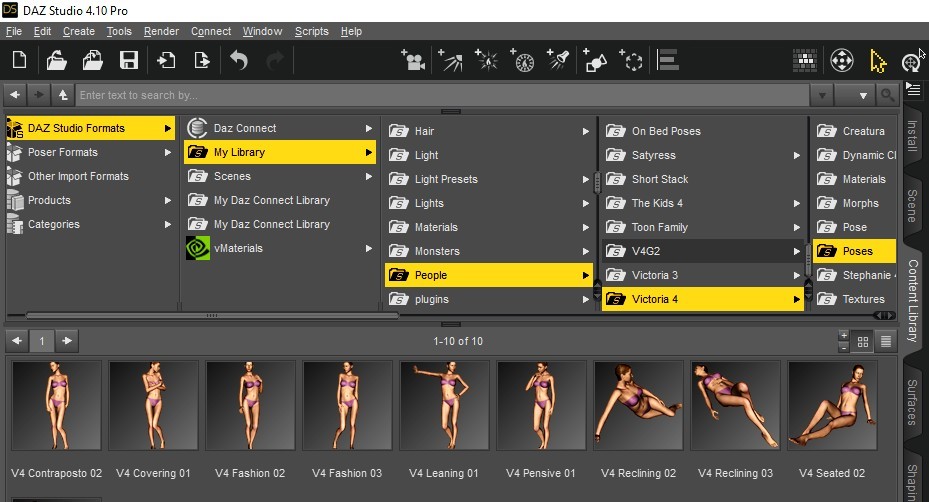This screenshot has width=929, height=502.
Task: Expand the Products arrow
Action: (168, 200)
